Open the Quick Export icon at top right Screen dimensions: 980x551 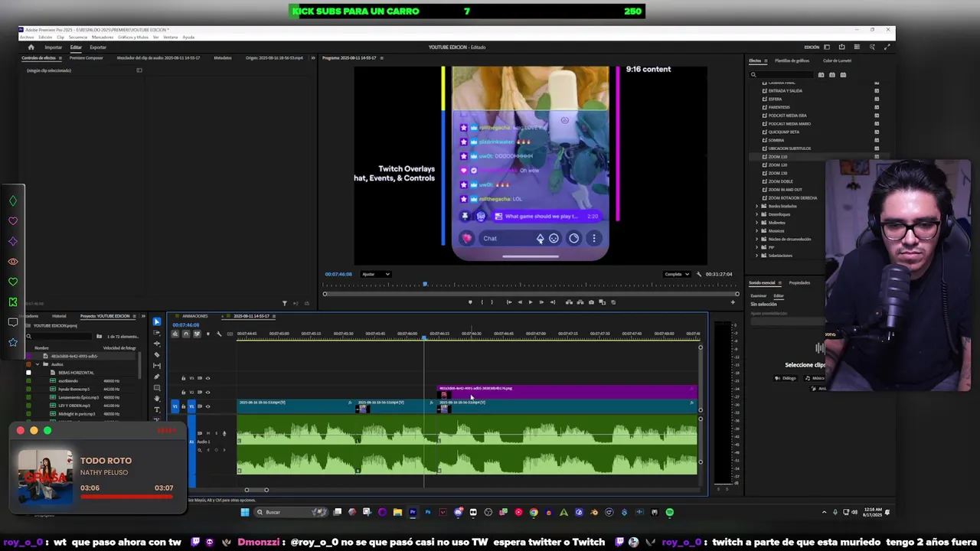(x=841, y=47)
